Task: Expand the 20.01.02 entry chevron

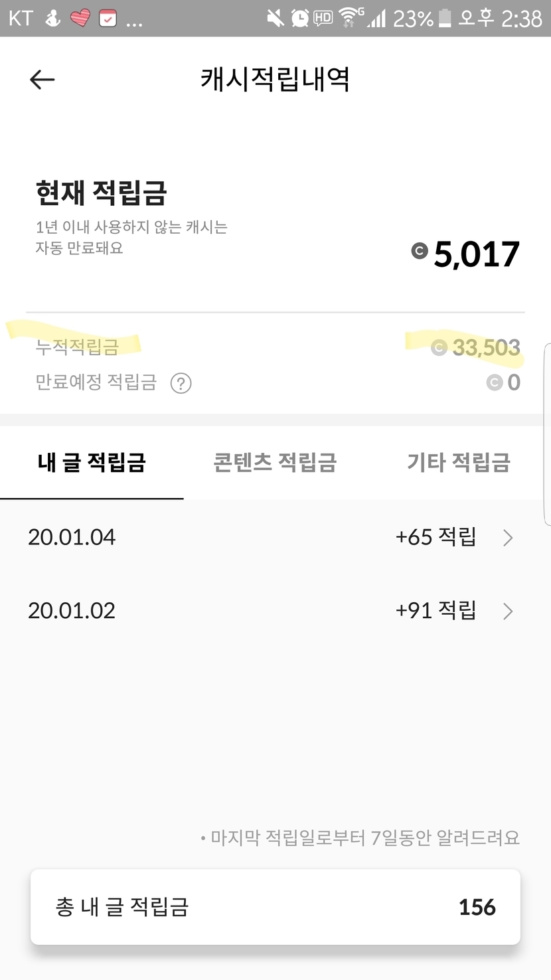Action: tap(508, 611)
